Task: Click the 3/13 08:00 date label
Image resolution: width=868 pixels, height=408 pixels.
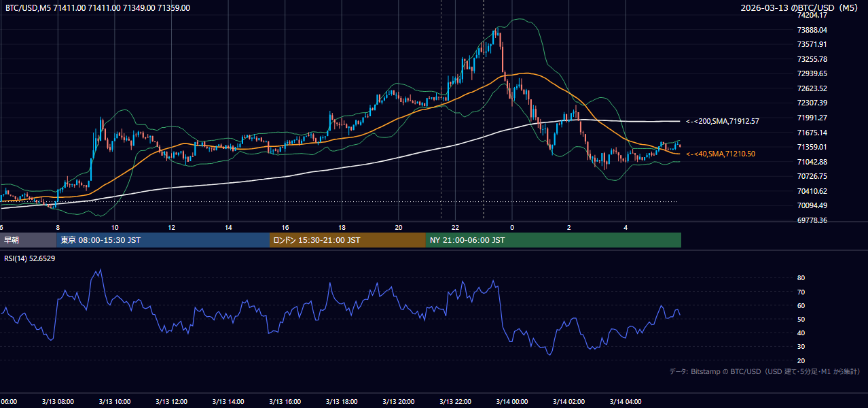Action: pos(58,402)
